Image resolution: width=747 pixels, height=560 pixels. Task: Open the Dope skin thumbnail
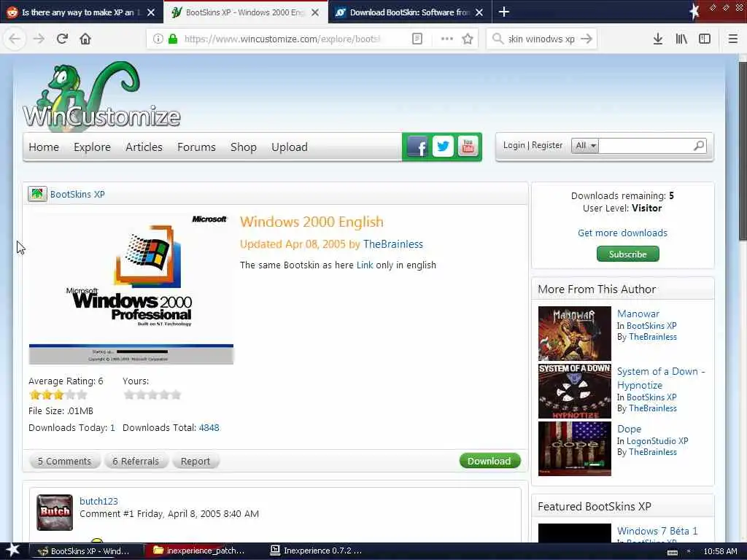click(575, 448)
